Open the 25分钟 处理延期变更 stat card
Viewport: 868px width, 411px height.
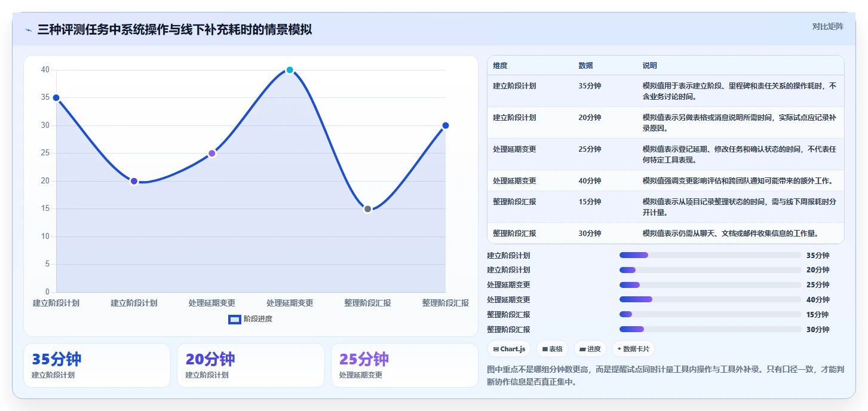point(404,365)
